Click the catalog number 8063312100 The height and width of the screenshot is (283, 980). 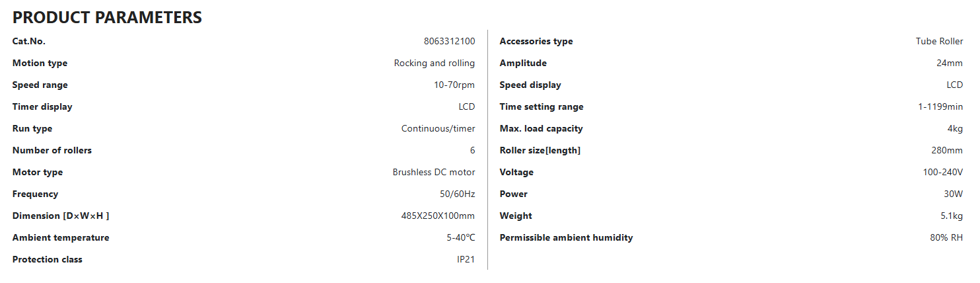pyautogui.click(x=449, y=41)
